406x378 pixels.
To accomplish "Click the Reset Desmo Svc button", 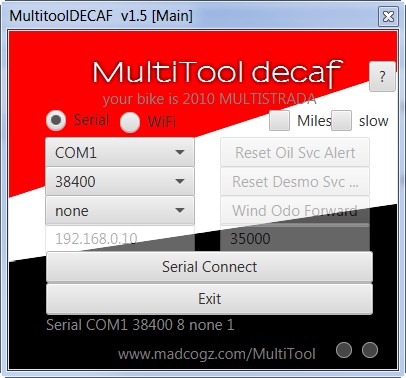I will click(295, 181).
